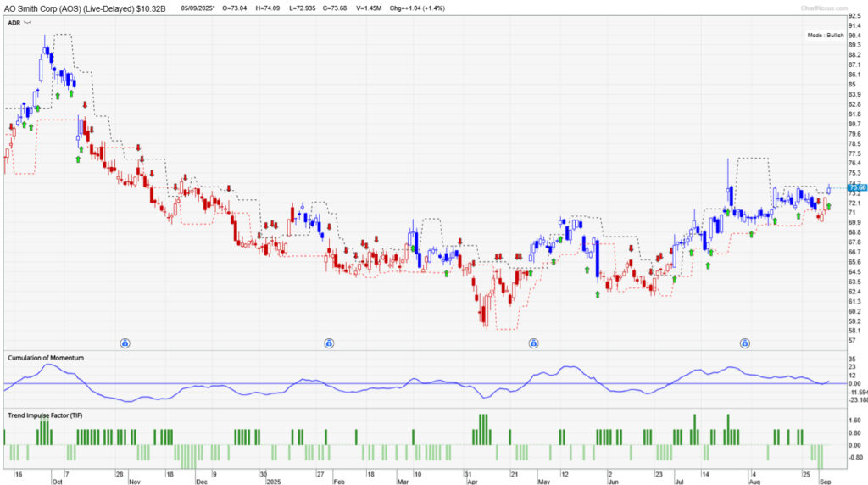This screenshot has height=485, width=868.
Task: Click the Jun label on the time axis
Action: [613, 482]
